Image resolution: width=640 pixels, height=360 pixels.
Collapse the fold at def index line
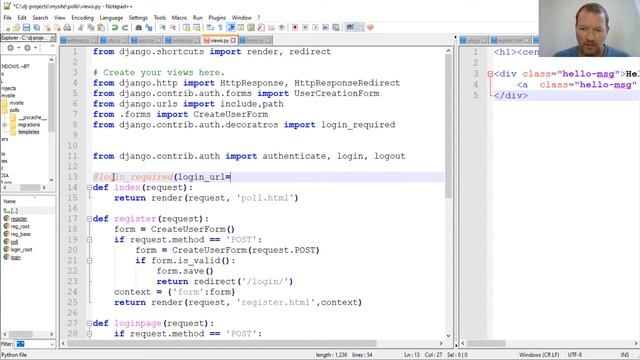(89, 187)
